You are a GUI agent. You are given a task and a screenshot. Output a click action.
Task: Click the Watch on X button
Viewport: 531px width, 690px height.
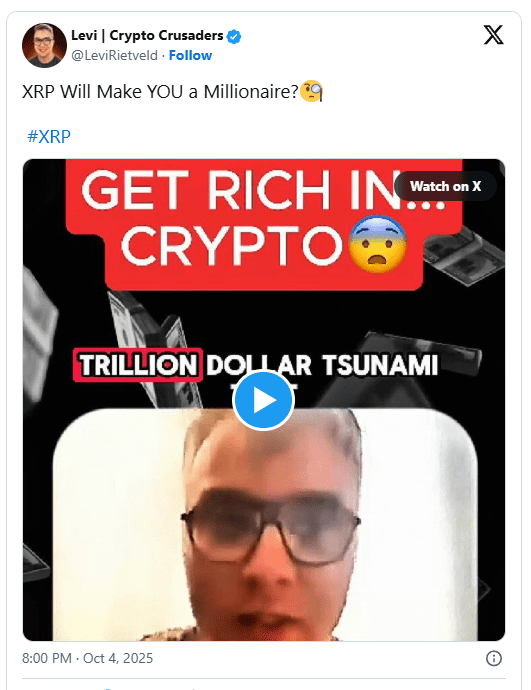(445, 186)
